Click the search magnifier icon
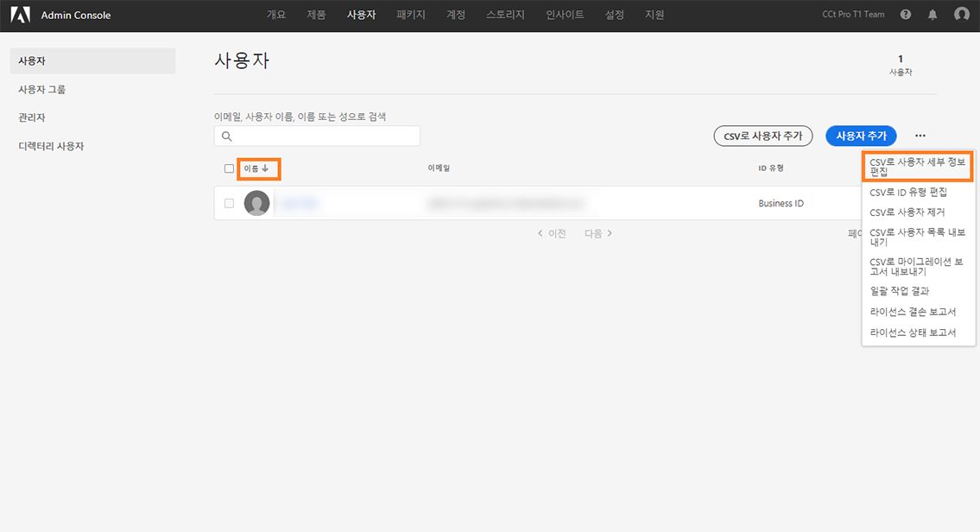This screenshot has width=980, height=532. [227, 136]
